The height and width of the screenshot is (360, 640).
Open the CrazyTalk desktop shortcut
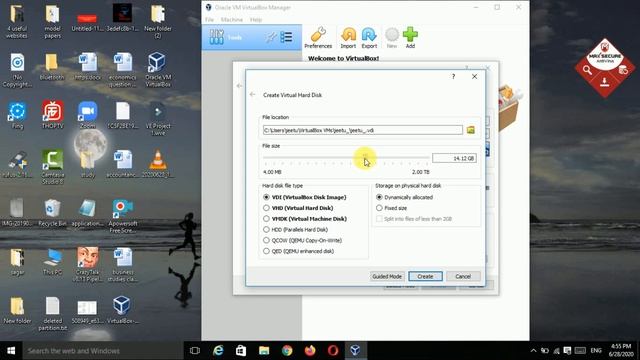click(87, 264)
